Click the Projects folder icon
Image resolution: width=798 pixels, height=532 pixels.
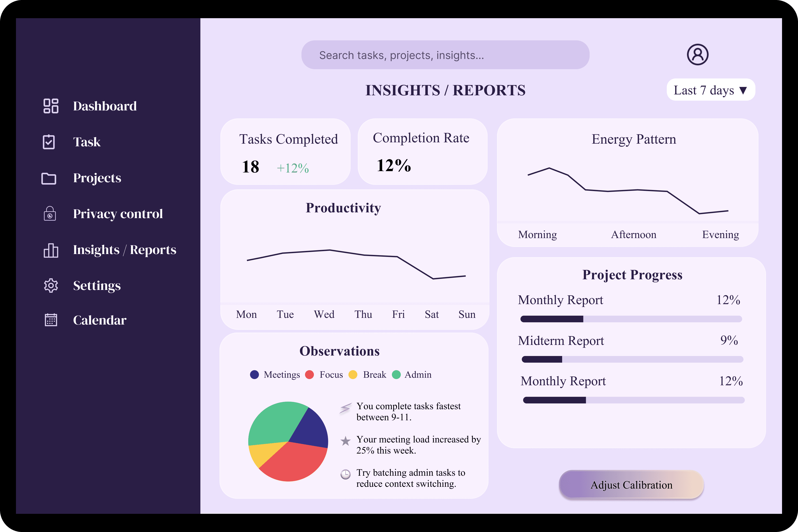tap(49, 178)
